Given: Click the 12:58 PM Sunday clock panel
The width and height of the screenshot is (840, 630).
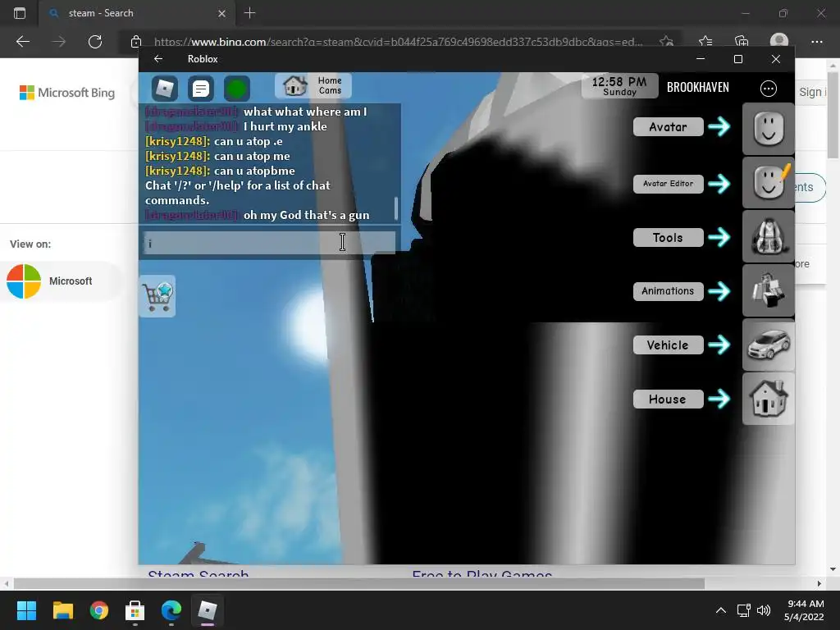Looking at the screenshot, I should click(620, 85).
